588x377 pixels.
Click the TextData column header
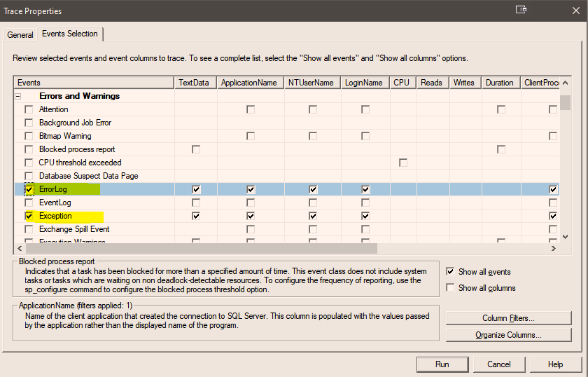(196, 83)
